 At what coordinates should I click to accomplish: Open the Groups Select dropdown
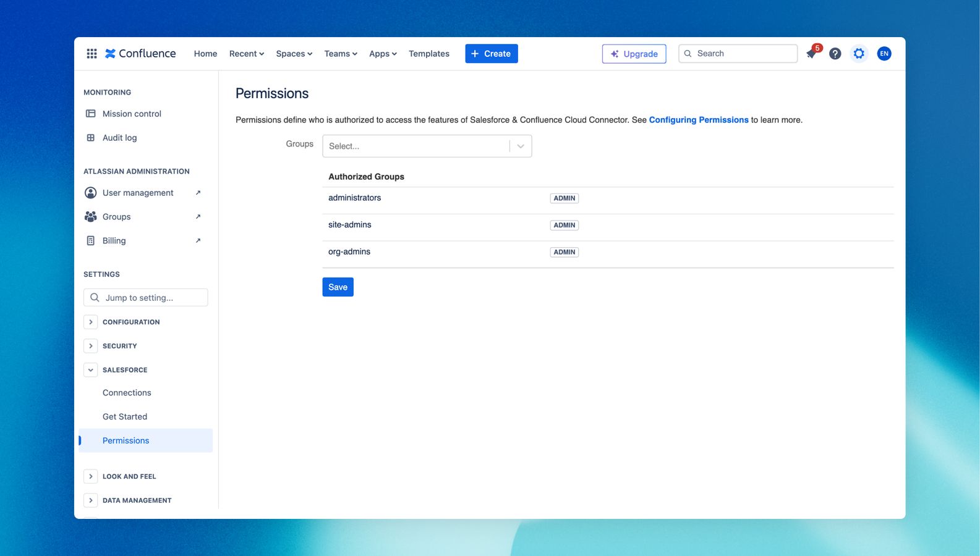pos(427,146)
